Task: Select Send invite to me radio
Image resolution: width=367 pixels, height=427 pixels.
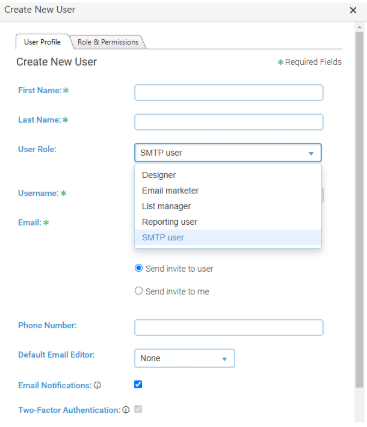Action: click(139, 291)
